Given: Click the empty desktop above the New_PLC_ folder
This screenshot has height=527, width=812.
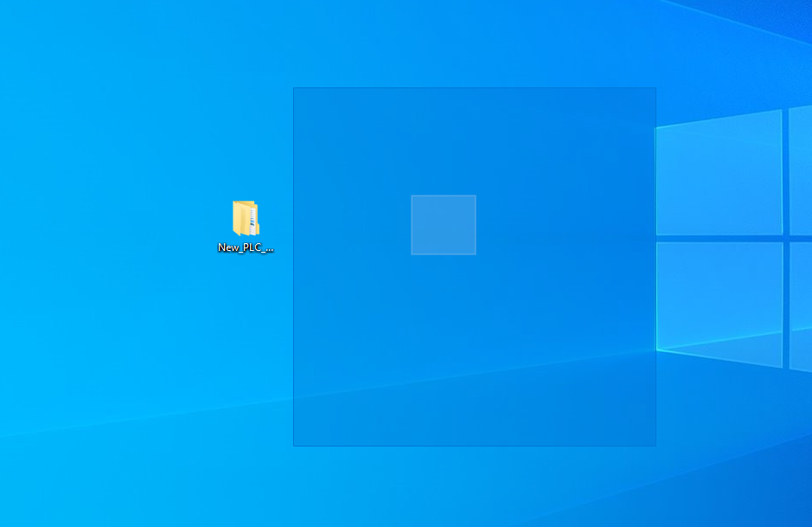Looking at the screenshot, I should (245, 130).
